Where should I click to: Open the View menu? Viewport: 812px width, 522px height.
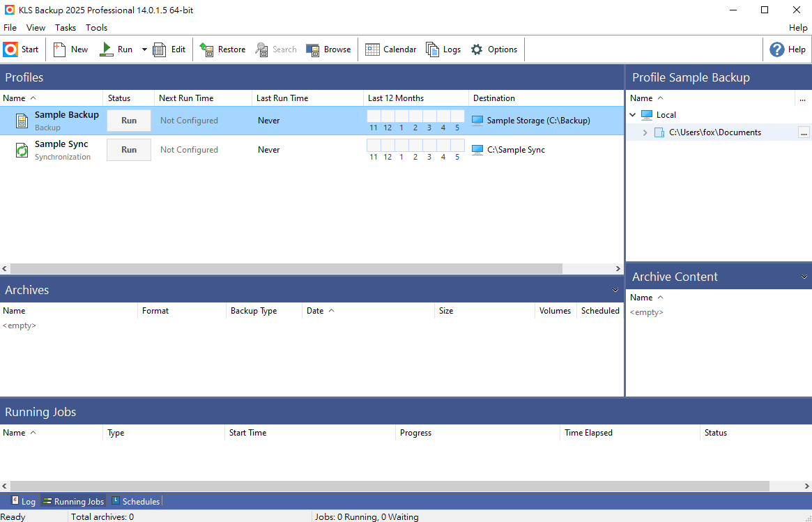pyautogui.click(x=36, y=27)
